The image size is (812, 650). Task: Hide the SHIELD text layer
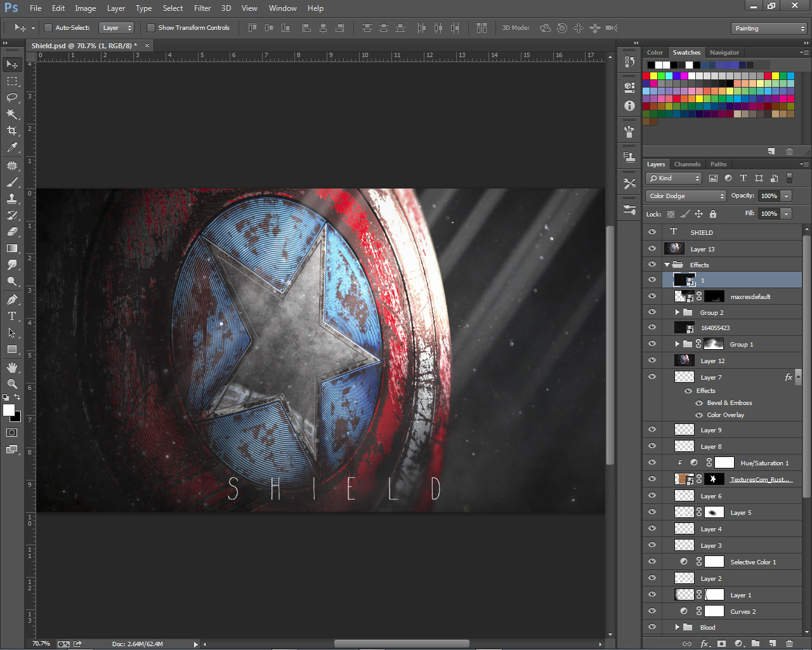(x=652, y=232)
